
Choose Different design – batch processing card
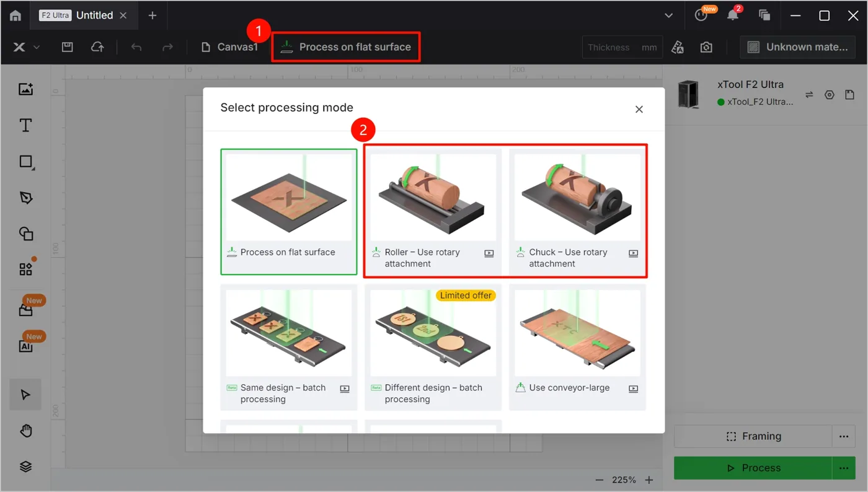coord(433,347)
